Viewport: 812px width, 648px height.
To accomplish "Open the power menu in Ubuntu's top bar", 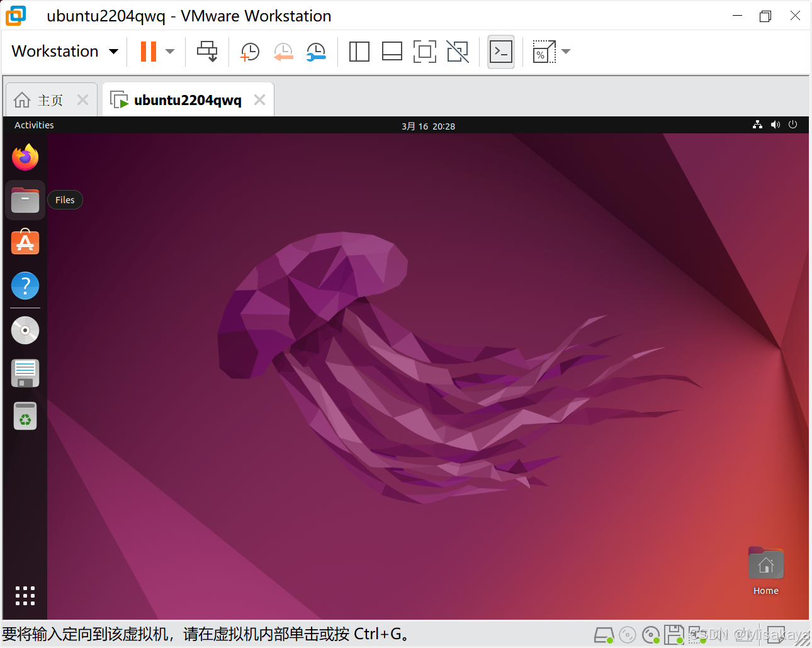I will (x=793, y=125).
